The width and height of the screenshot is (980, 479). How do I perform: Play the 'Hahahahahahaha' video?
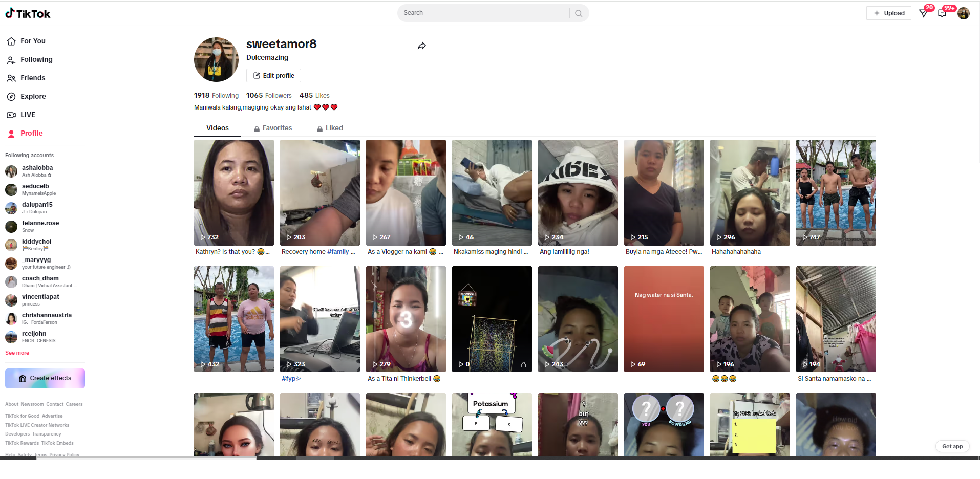pyautogui.click(x=750, y=192)
